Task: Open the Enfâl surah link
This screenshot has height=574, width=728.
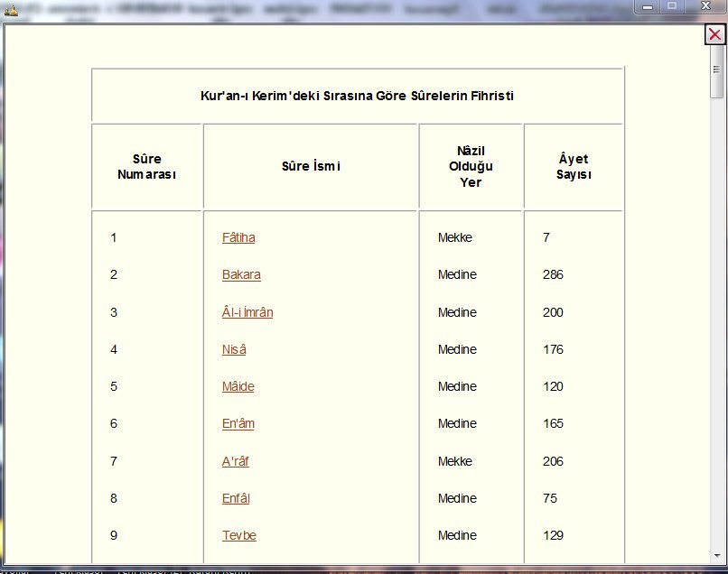Action: click(x=236, y=498)
